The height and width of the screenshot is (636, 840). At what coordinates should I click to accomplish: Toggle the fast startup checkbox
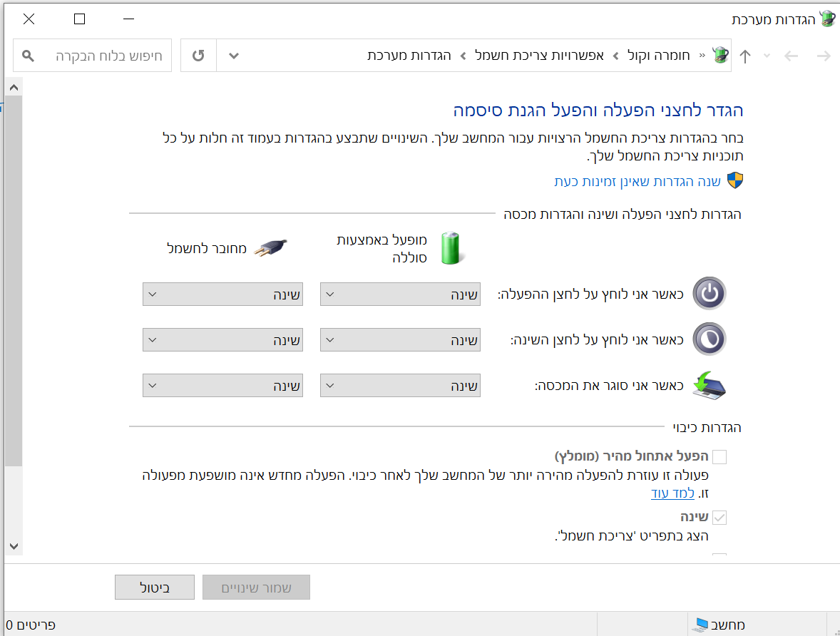tap(719, 456)
